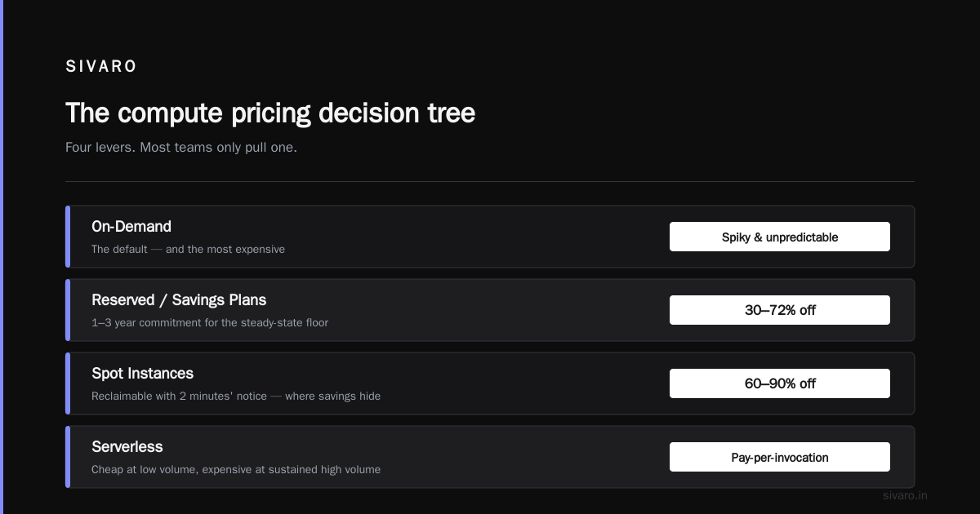Click the purple accent bar beside Spot Instances
980x514 pixels.
pos(68,383)
